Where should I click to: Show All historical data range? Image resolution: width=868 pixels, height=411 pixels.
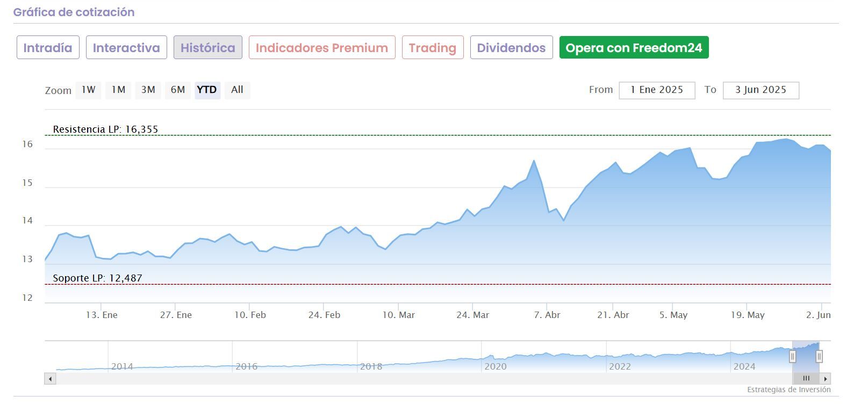pyautogui.click(x=237, y=90)
